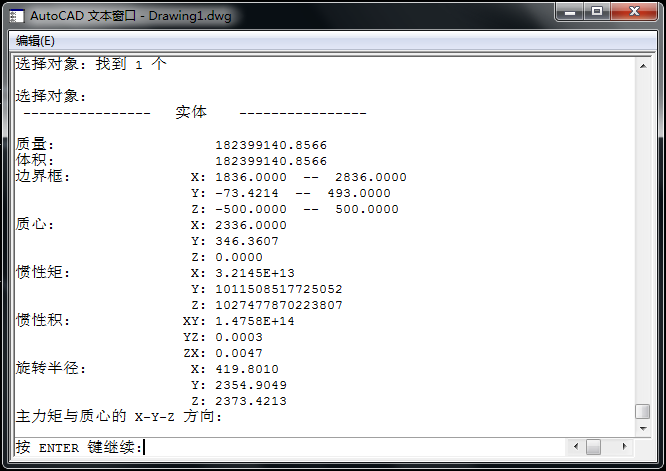Click vertical scrollbar down arrow
Viewport: 666px width, 471px height.
click(643, 426)
